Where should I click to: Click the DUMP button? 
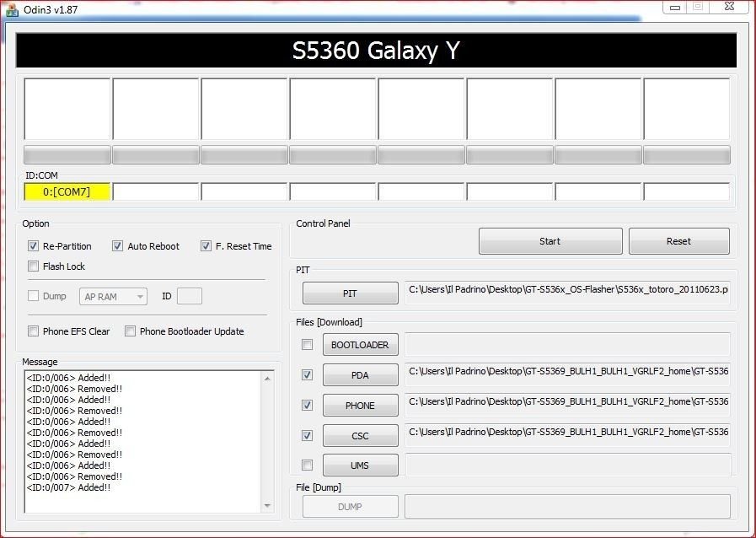(351, 507)
